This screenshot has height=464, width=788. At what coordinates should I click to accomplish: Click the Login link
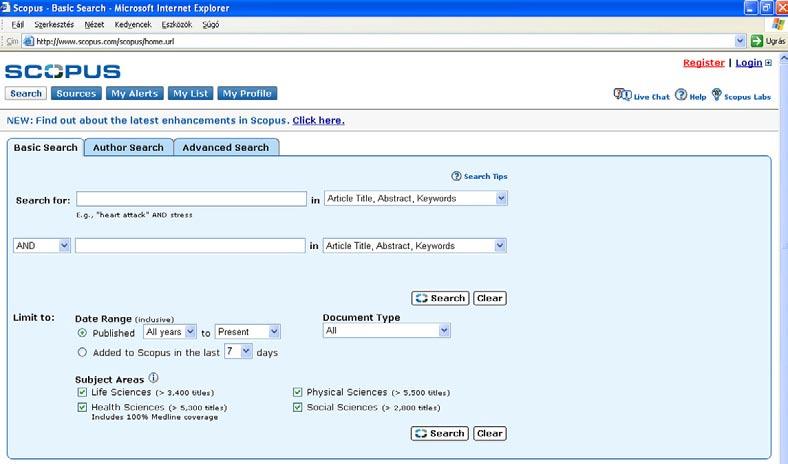click(x=749, y=63)
